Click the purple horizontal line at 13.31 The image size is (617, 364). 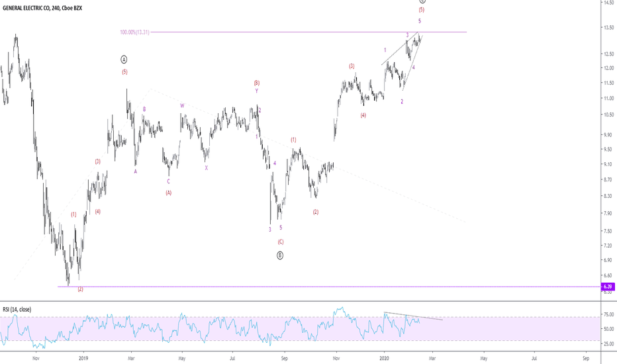point(309,32)
